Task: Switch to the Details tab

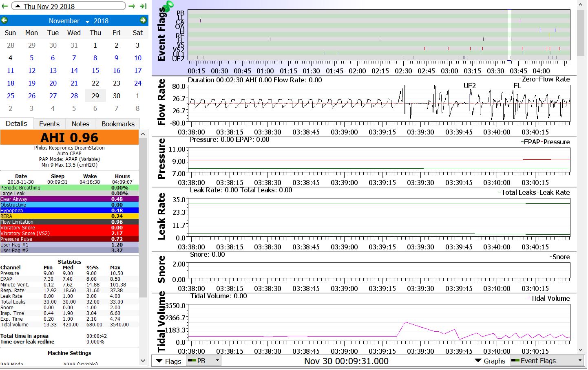Action: tap(16, 123)
